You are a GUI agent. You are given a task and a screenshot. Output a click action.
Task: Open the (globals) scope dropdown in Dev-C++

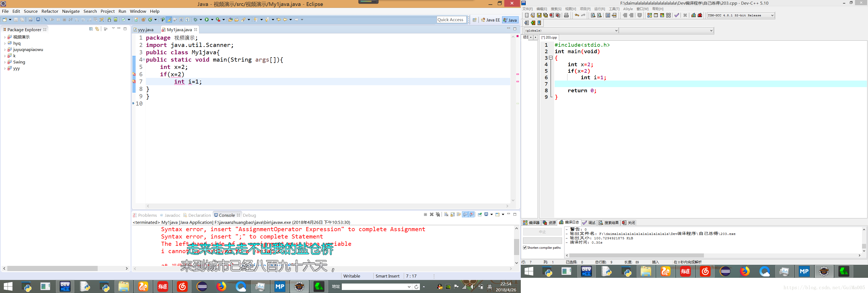571,30
